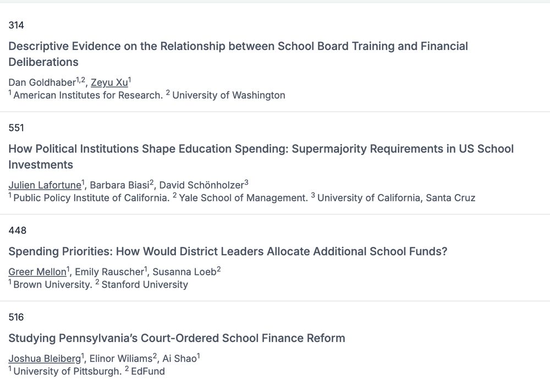Viewport: 550px width, 392px height.
Task: Click presenter Julien Lafortune
Action: click(45, 185)
